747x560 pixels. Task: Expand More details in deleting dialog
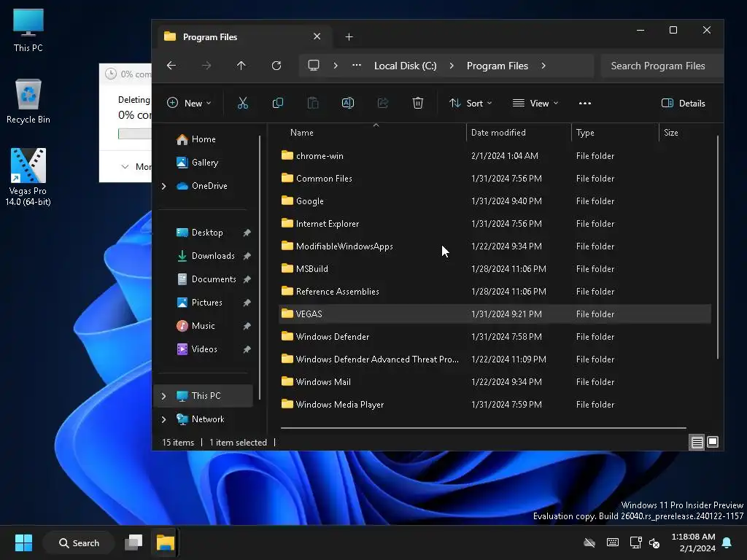pos(135,167)
